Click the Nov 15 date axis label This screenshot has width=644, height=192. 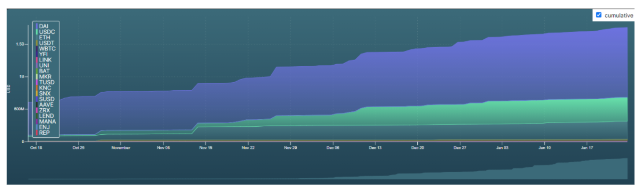tap(205, 149)
